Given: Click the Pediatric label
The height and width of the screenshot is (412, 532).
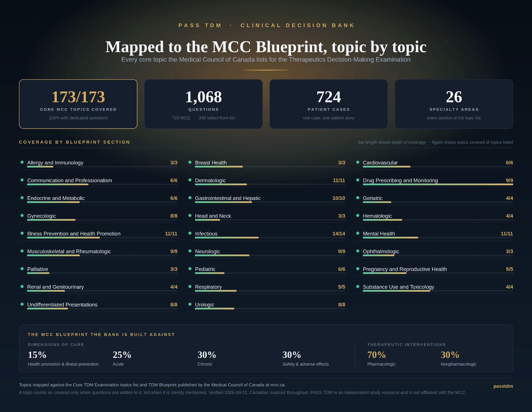Looking at the screenshot, I should click(x=205, y=269).
